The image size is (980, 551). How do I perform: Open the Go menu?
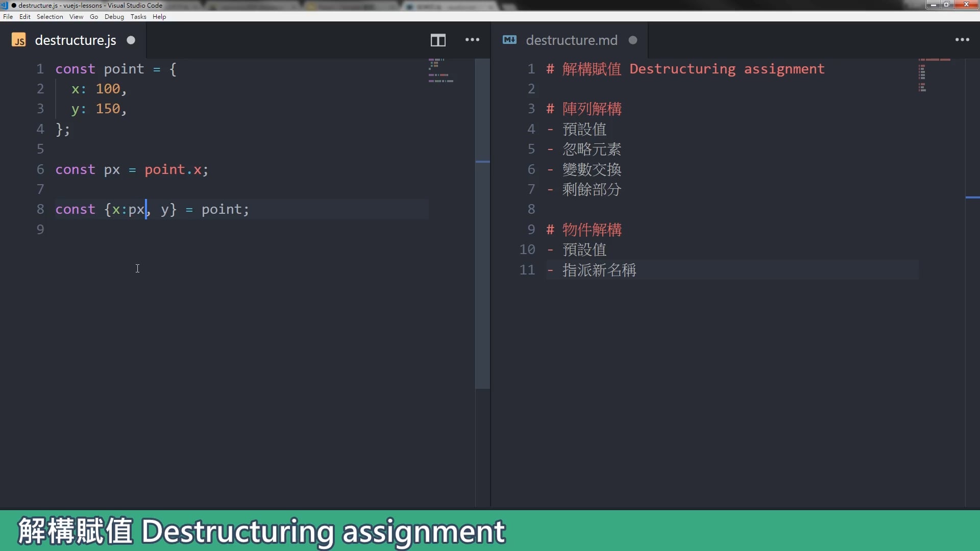[x=93, y=17]
